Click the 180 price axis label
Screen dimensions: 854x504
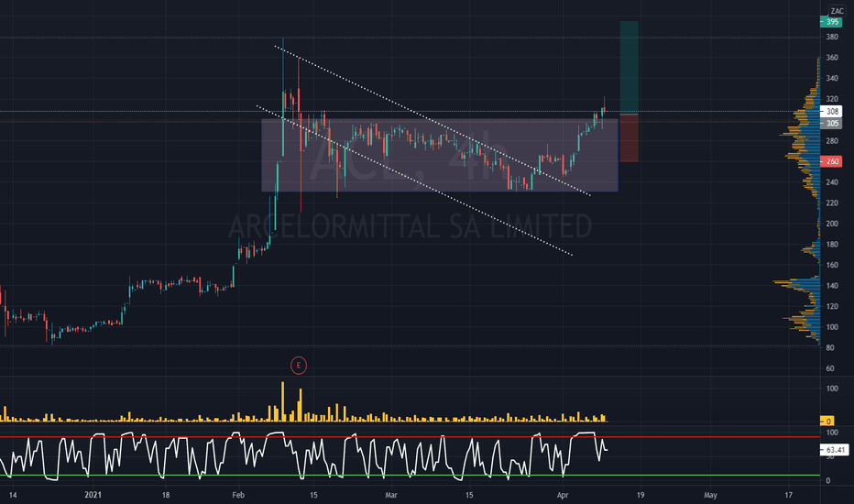(832, 244)
